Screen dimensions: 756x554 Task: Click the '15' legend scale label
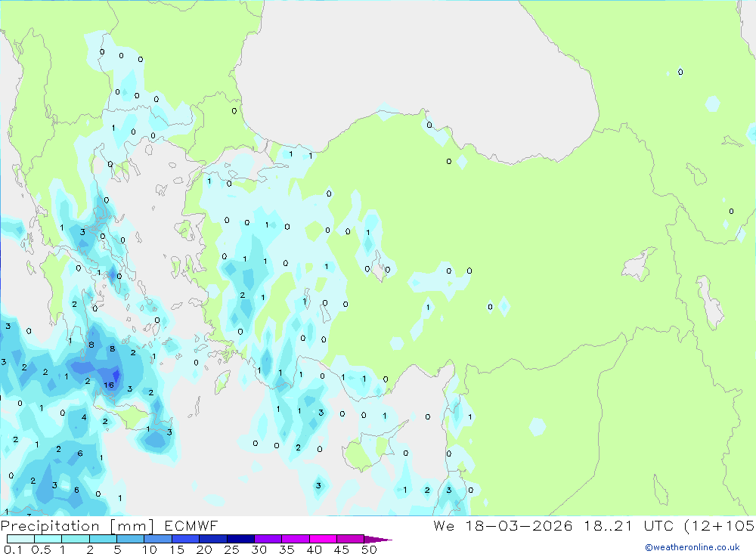177,549
